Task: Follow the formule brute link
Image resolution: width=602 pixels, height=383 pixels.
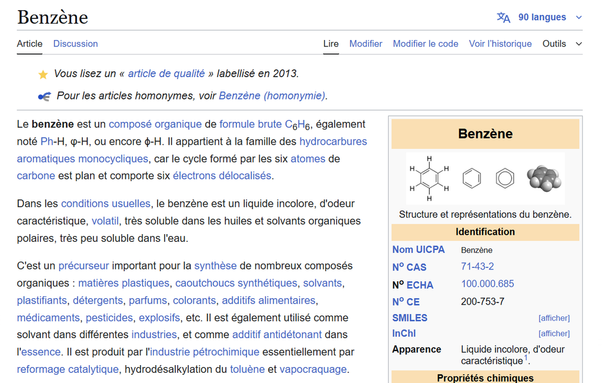Action: tap(250, 124)
